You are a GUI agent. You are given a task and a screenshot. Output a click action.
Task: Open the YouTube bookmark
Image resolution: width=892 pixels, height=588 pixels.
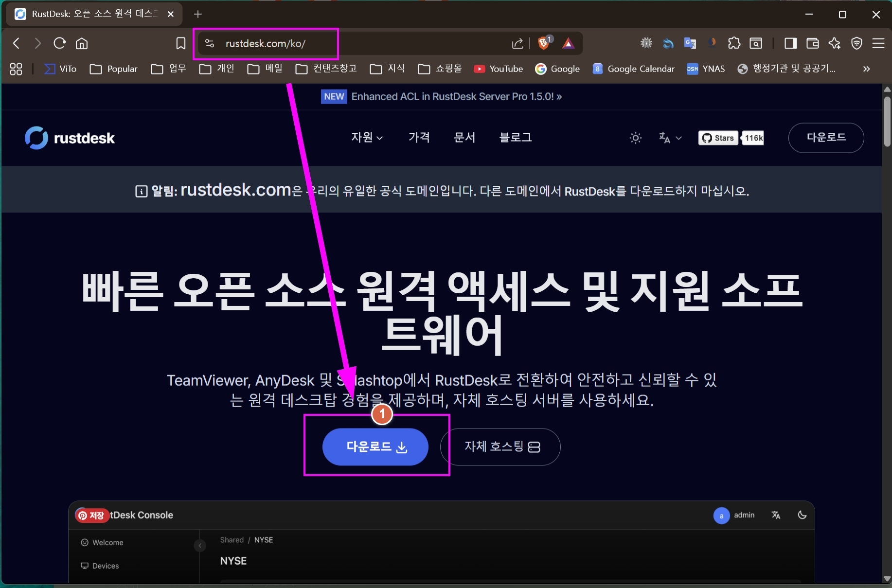pyautogui.click(x=499, y=69)
